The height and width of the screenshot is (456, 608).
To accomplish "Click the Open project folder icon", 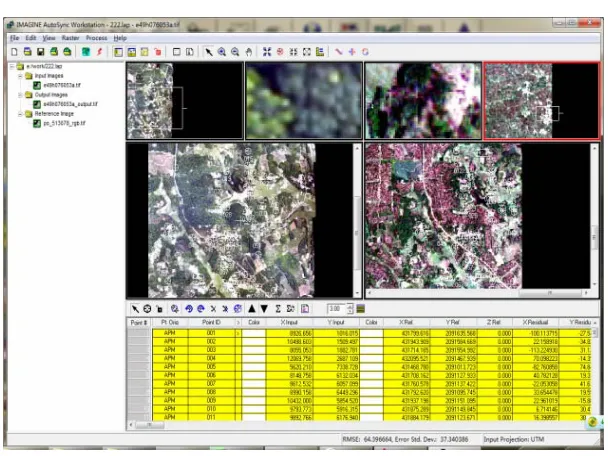I will [28, 52].
